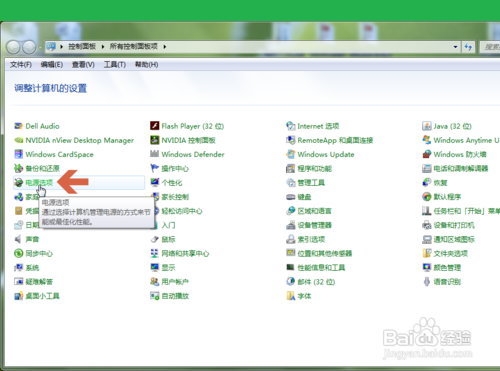Open the 语音识别 speech recognition microphone icon
500x371 pixels.
click(427, 282)
